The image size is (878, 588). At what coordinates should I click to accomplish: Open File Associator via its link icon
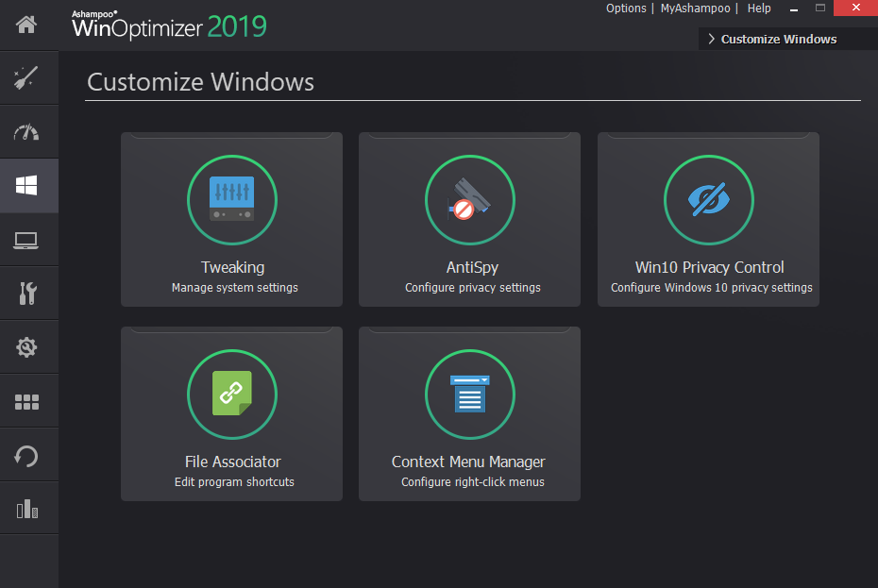click(x=232, y=395)
